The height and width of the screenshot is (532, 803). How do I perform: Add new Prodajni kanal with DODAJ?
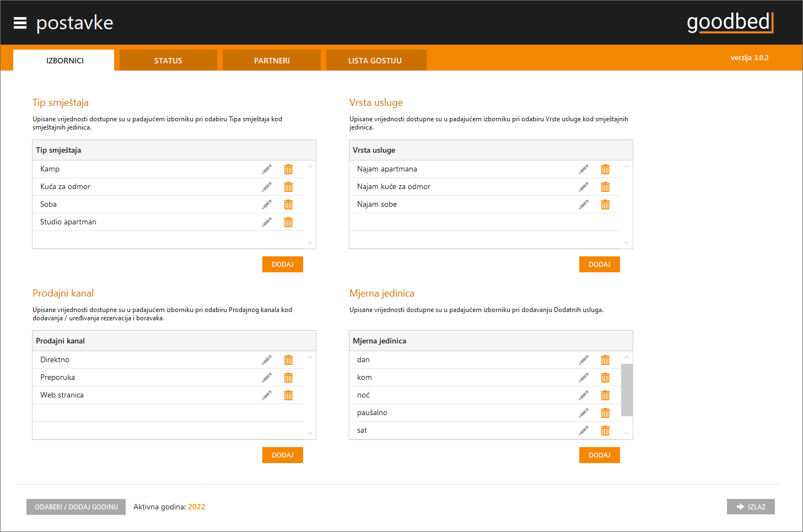(283, 455)
